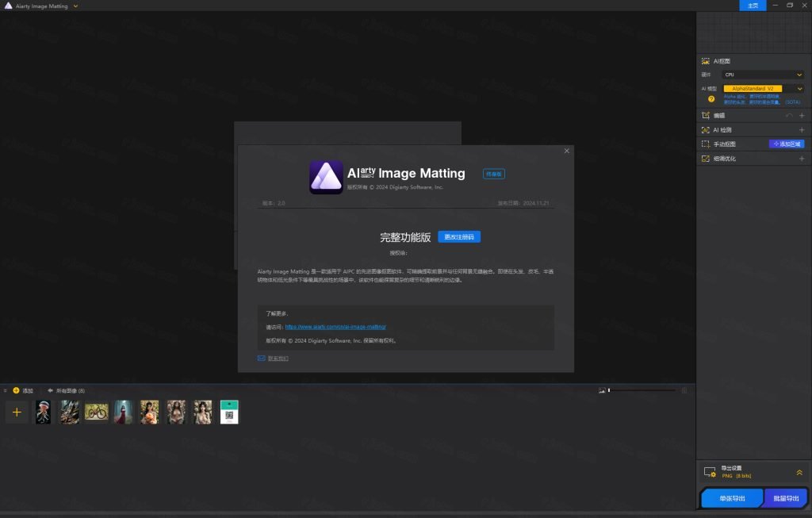
Task: Select the bicycle thumbnail
Action: point(96,412)
